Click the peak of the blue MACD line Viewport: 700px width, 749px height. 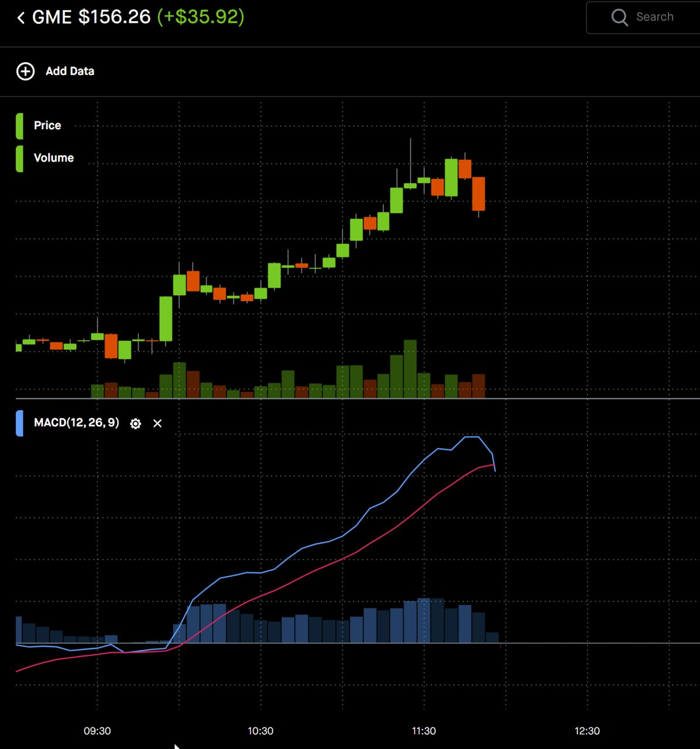point(472,437)
